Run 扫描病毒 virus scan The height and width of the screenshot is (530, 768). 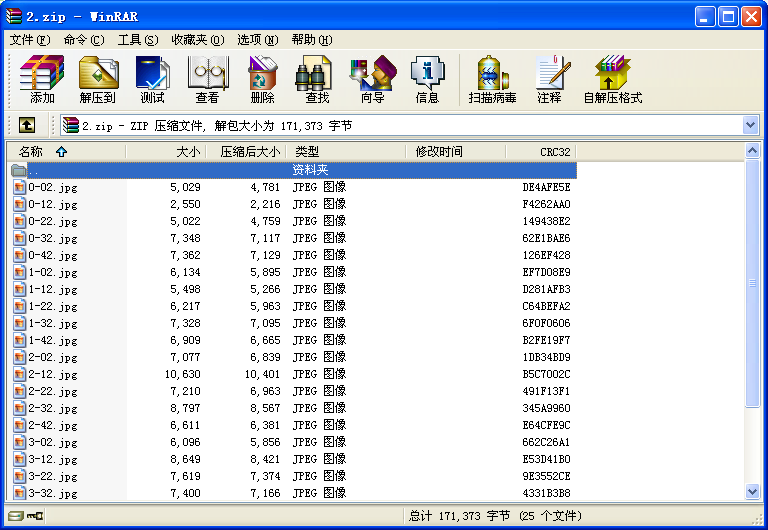[x=492, y=80]
